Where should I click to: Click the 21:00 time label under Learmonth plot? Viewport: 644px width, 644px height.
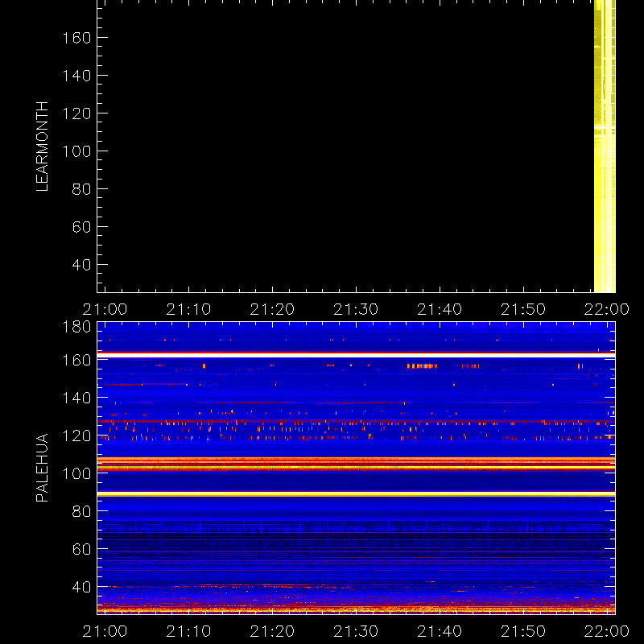click(105, 309)
